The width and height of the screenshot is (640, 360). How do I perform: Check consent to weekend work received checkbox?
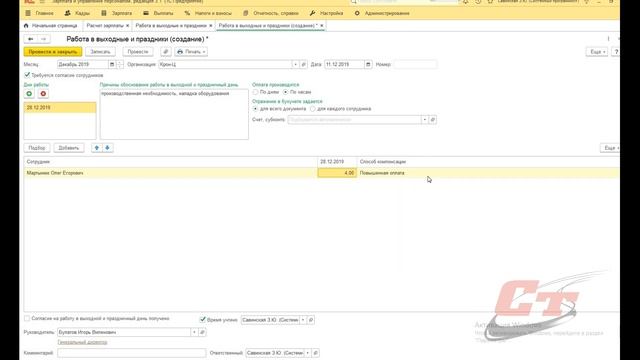tap(27, 318)
